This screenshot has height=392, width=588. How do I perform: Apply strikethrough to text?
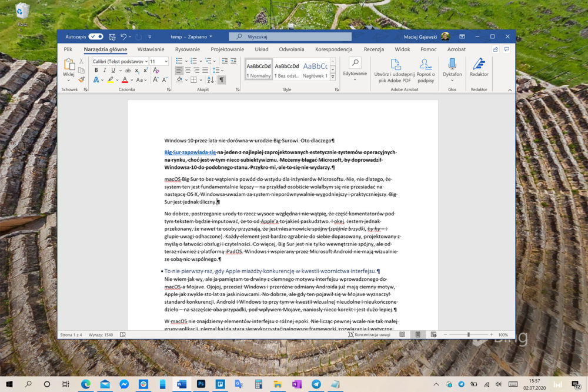click(128, 71)
